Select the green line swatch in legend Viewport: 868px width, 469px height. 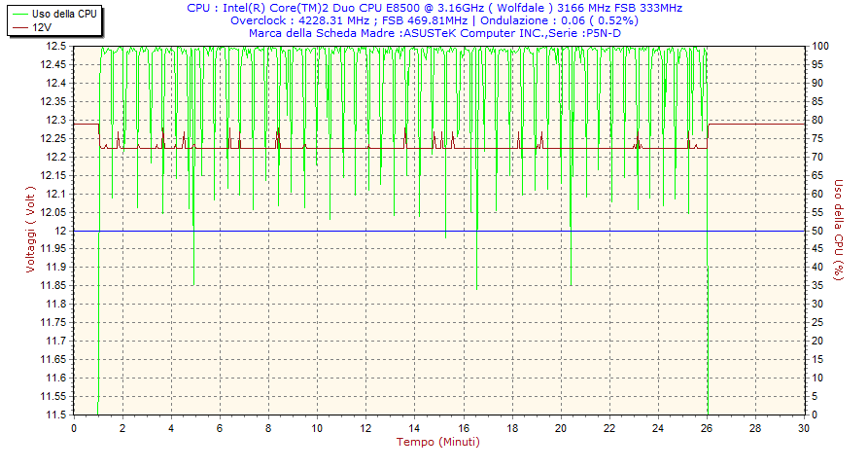(19, 14)
